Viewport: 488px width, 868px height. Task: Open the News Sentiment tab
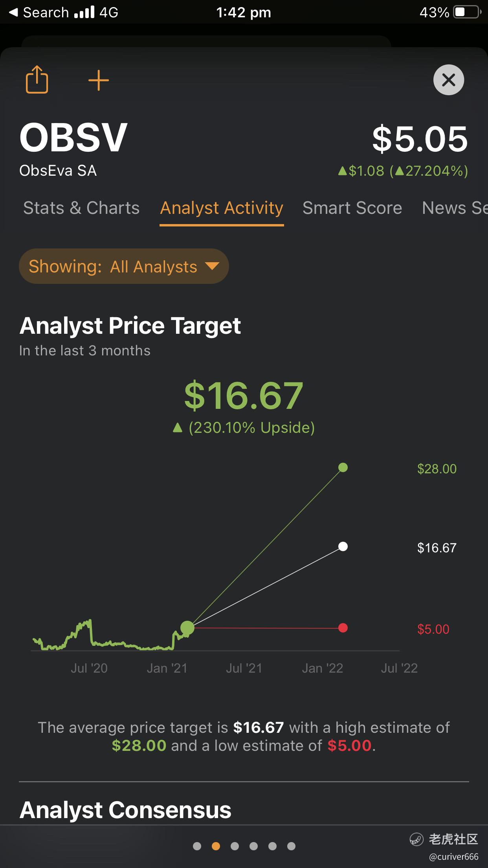(x=455, y=208)
